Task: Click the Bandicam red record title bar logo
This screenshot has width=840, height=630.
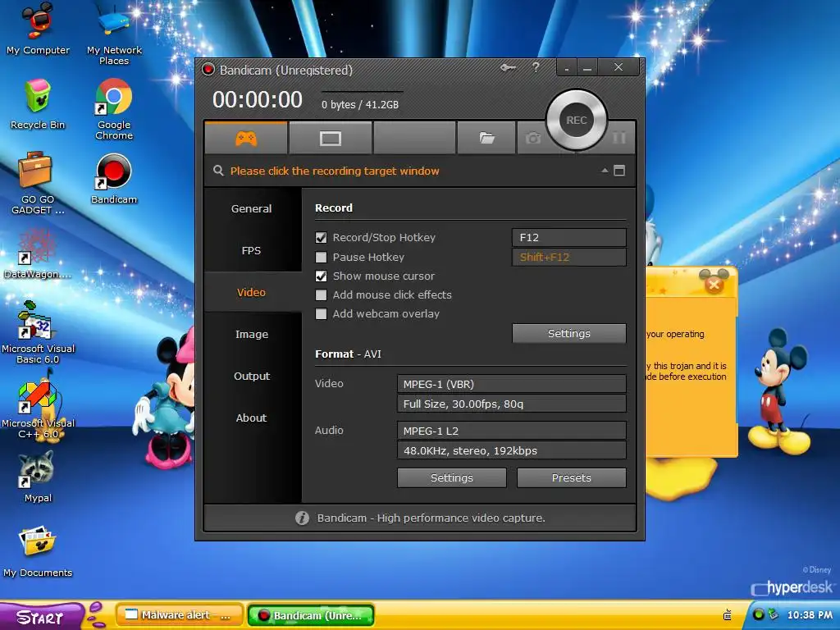Action: [x=208, y=70]
